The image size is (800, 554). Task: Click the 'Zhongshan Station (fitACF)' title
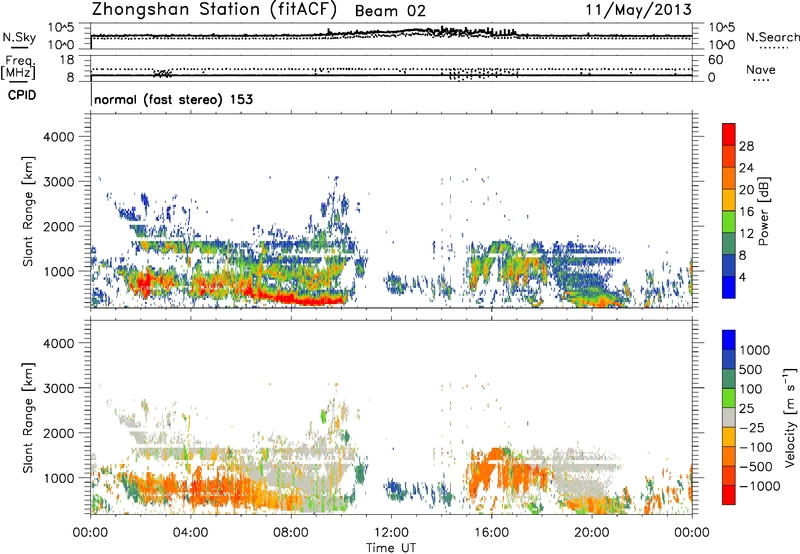click(x=214, y=10)
